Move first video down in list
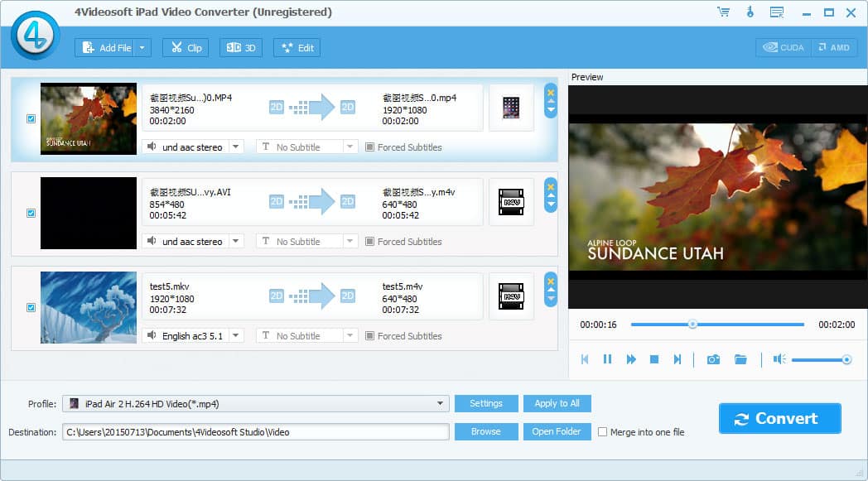 (551, 111)
